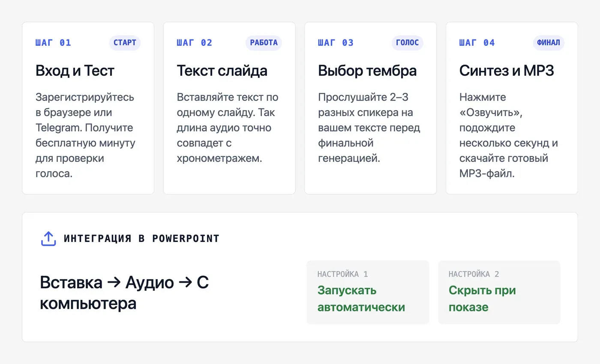Click the paragraph starting Прослушайте 2–3
The height and width of the screenshot is (364, 600).
[369, 128]
